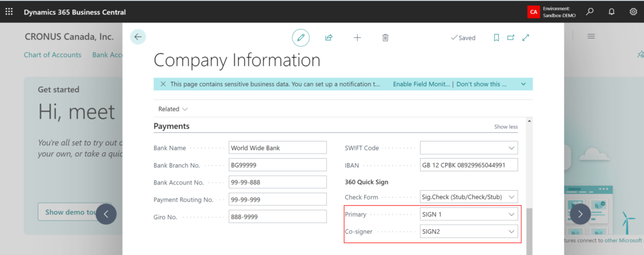Screen dimensions: 644x255
Task: Open the Primary signer dropdown
Action: point(511,214)
